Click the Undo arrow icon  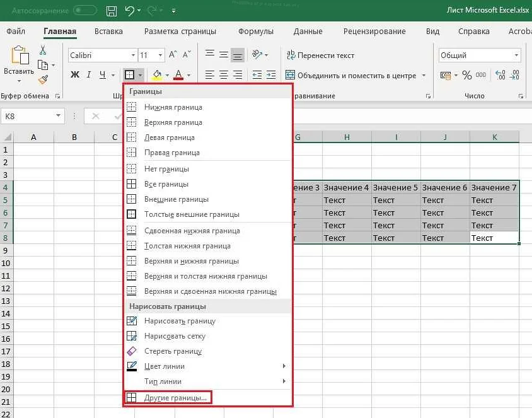[x=130, y=11]
